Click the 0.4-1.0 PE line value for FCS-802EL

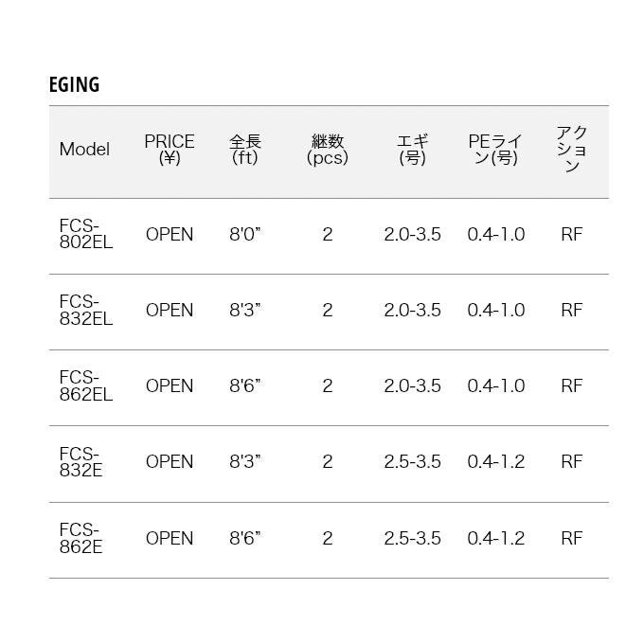[x=496, y=234]
